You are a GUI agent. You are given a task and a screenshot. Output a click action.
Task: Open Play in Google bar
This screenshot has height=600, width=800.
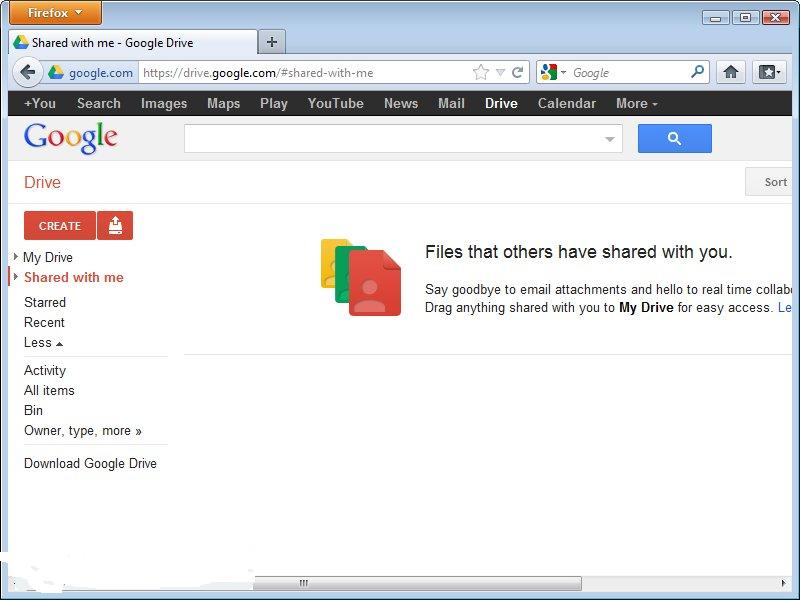(x=273, y=104)
